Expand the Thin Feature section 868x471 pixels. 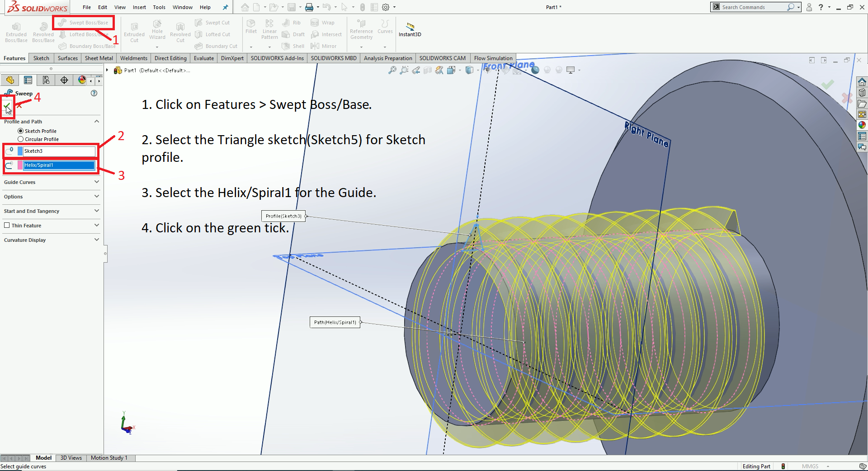[x=97, y=226]
